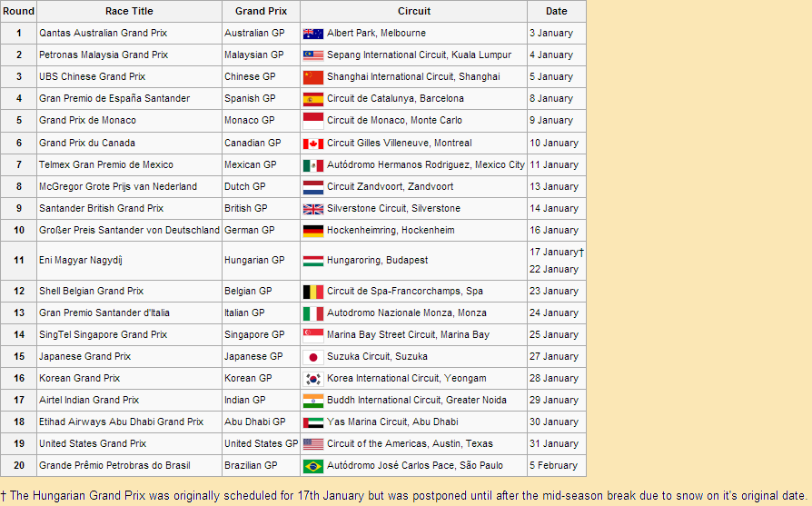Select Telmex Gran Premio de Mexico

(106, 164)
